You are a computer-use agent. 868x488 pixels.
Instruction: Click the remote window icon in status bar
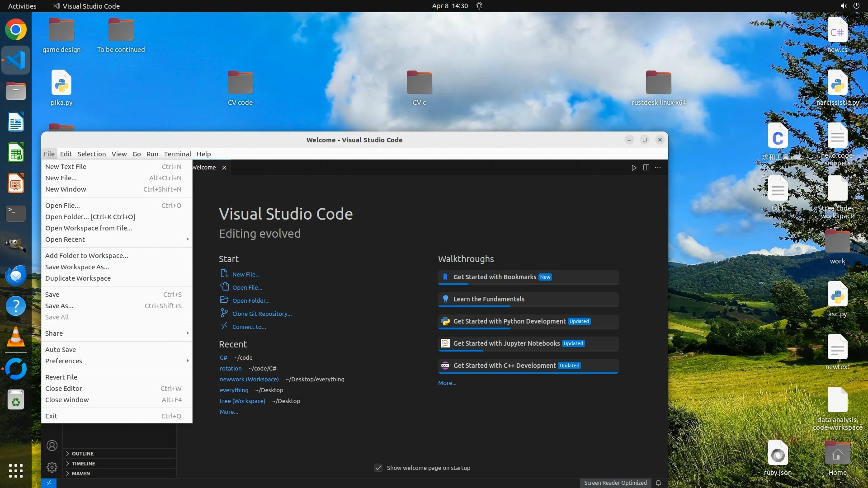coord(49,483)
